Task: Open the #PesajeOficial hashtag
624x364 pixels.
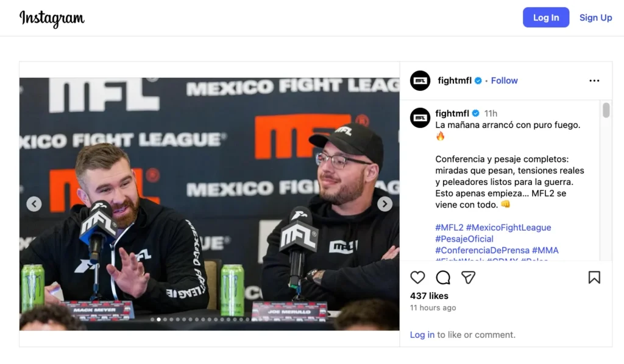Action: 464,239
